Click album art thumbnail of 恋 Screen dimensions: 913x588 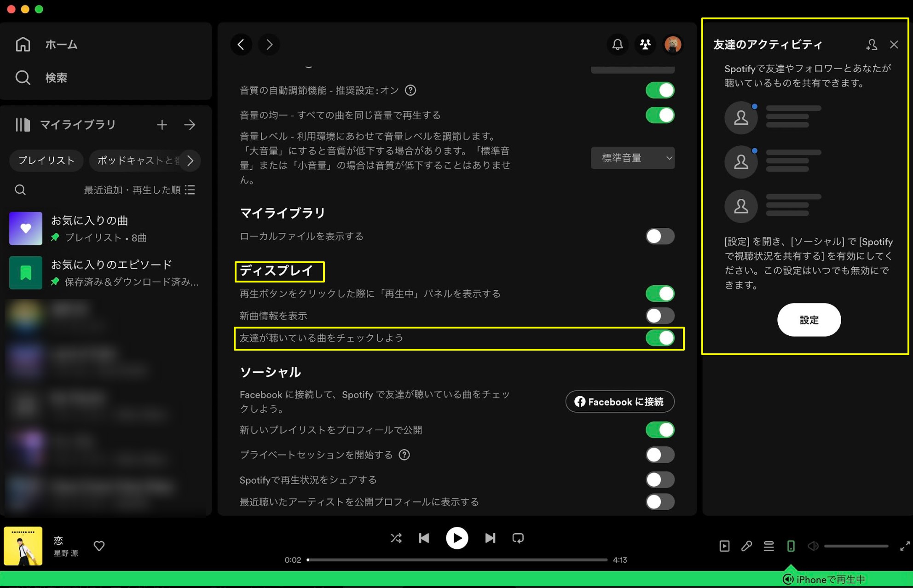click(23, 546)
